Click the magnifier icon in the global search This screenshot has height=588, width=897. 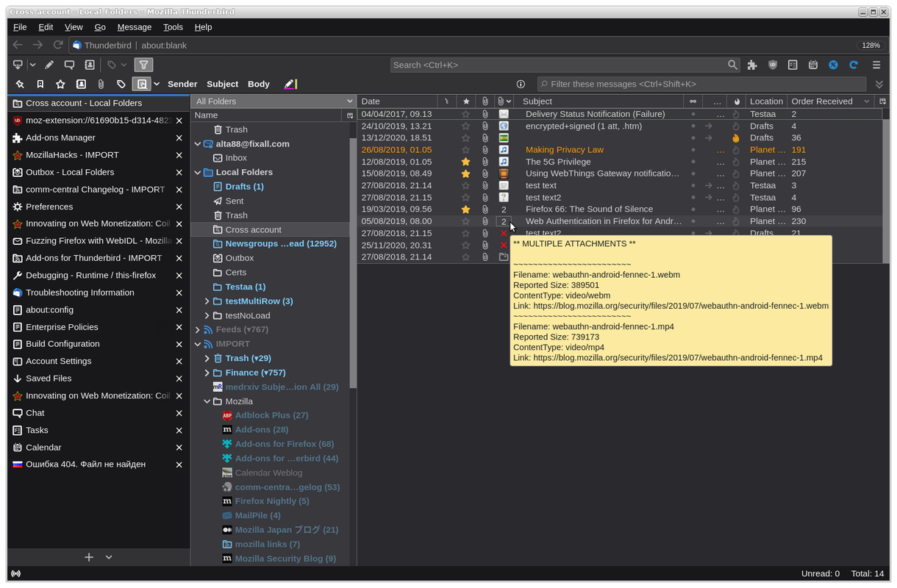(x=732, y=65)
